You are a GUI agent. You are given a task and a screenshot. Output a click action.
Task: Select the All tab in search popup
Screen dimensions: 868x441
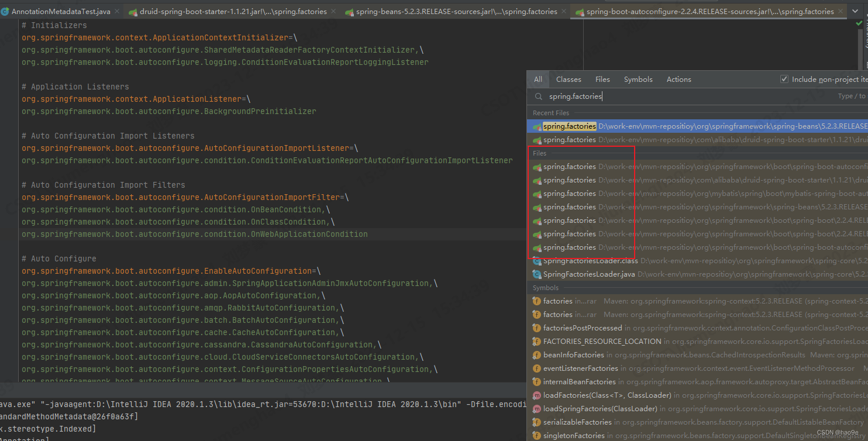(x=538, y=80)
